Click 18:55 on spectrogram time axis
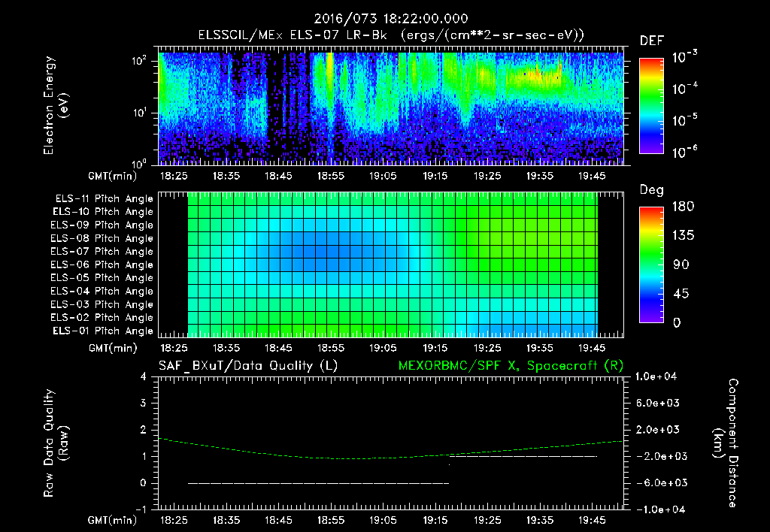 coord(331,176)
